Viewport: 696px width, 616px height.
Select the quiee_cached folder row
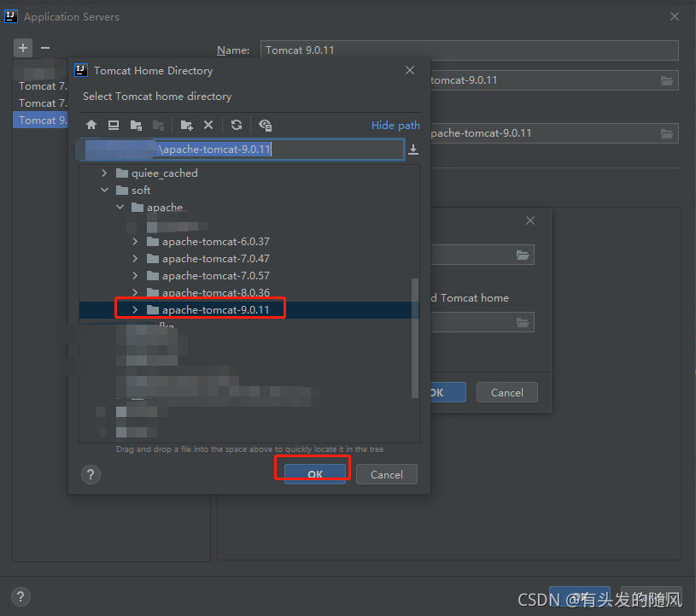pos(249,173)
